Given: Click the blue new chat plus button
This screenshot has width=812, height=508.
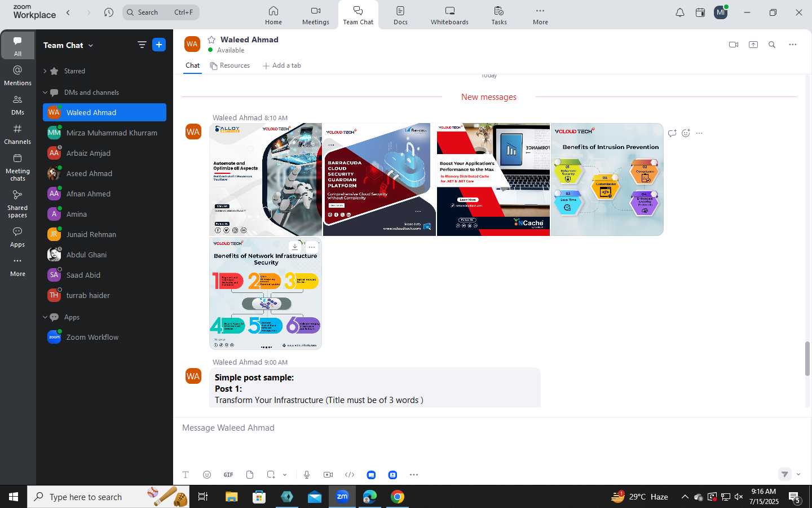Looking at the screenshot, I should [159, 45].
